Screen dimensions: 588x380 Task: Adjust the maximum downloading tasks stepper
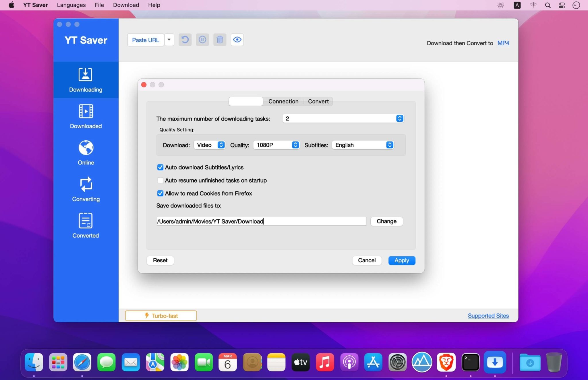tap(399, 118)
